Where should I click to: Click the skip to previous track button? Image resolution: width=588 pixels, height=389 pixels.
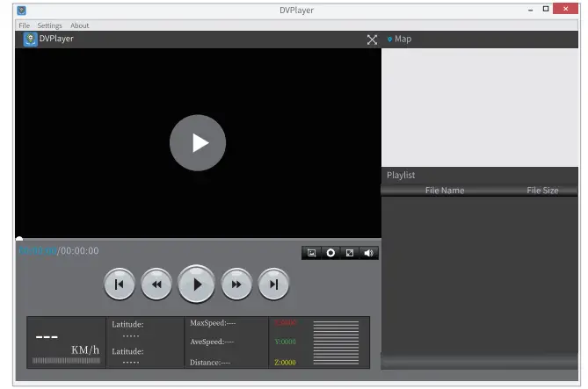120,285
